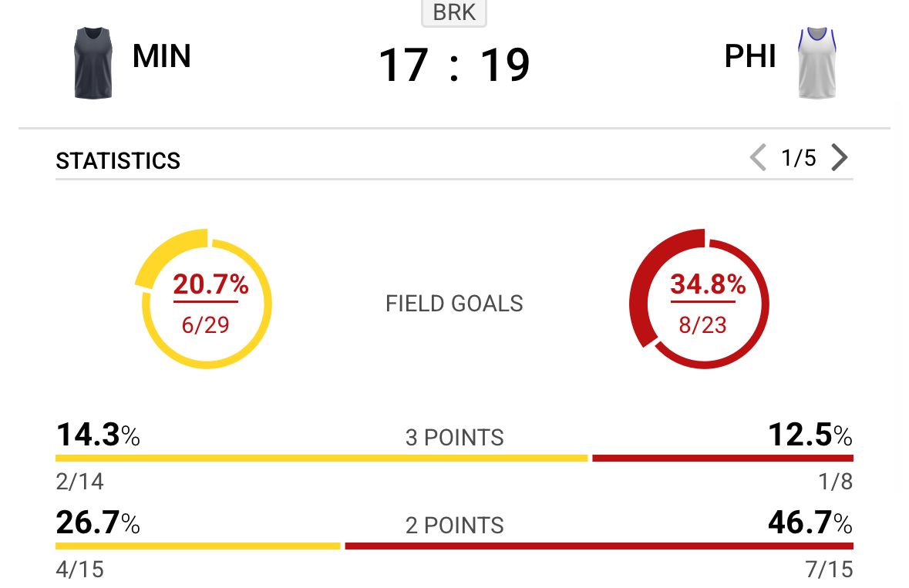Click the BRK break status badge
Screen dimensions: 909x588
click(x=454, y=13)
